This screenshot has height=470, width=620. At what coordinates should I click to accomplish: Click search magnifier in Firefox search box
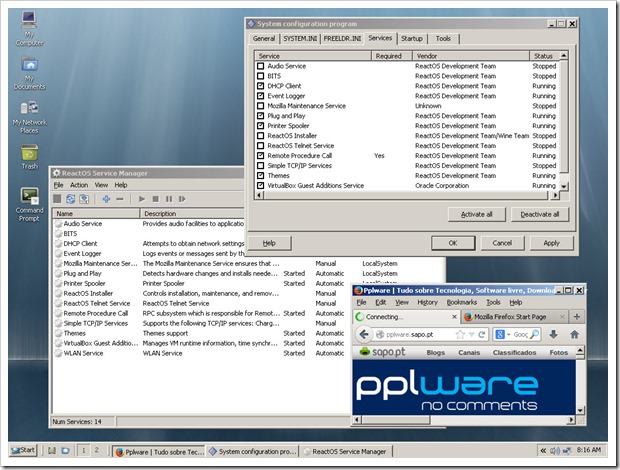click(x=534, y=334)
